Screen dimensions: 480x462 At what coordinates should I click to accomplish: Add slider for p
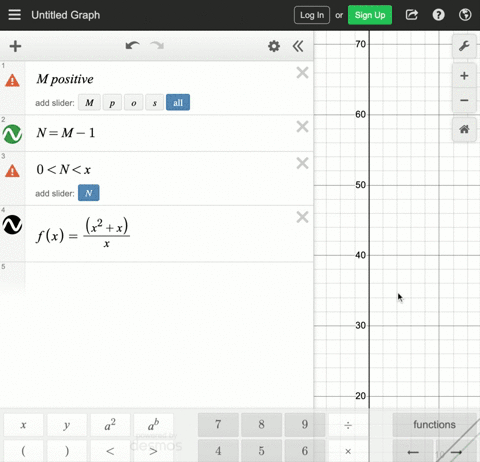tap(112, 102)
